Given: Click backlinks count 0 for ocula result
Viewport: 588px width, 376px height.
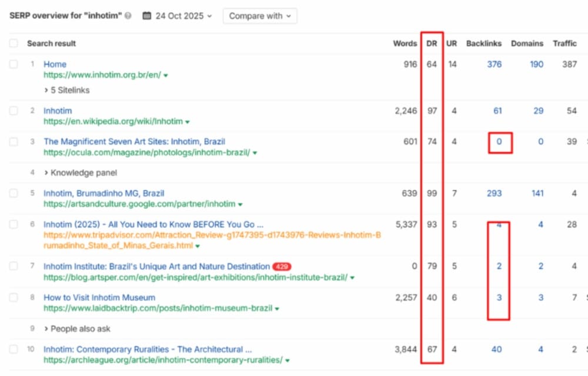Looking at the screenshot, I should click(x=499, y=142).
